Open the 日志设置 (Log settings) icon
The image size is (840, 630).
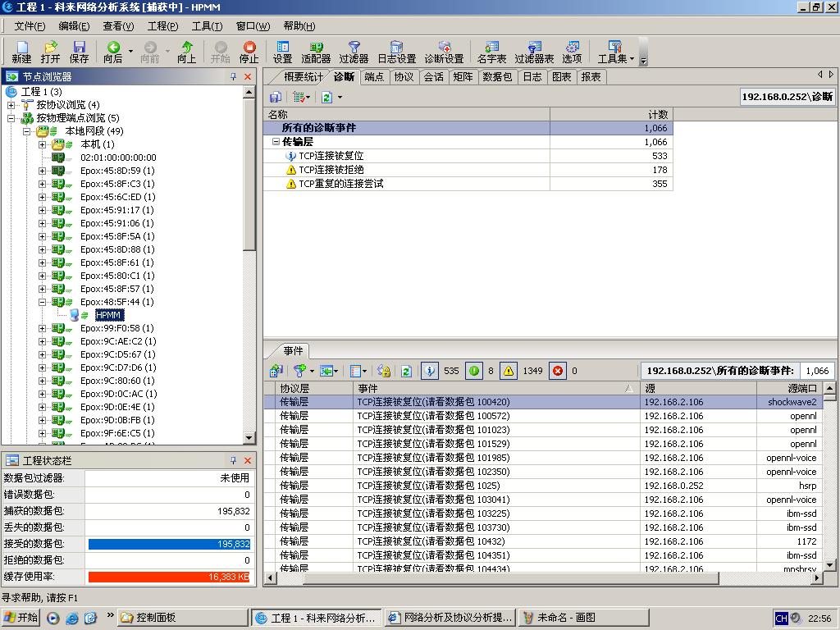(396, 52)
